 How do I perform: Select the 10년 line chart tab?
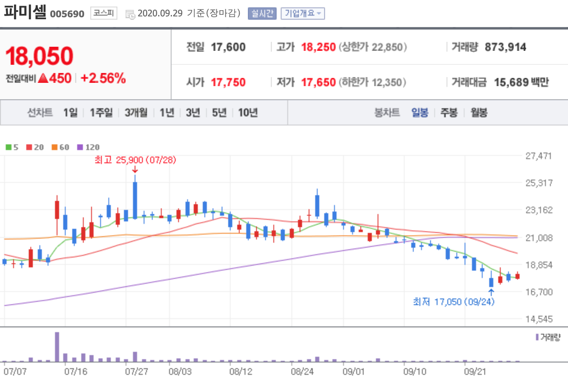click(x=248, y=112)
